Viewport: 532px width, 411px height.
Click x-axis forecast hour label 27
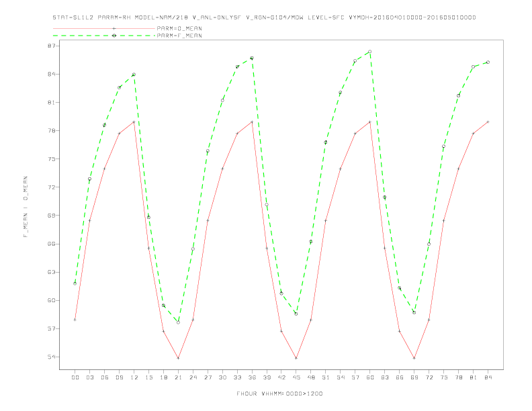coord(208,377)
